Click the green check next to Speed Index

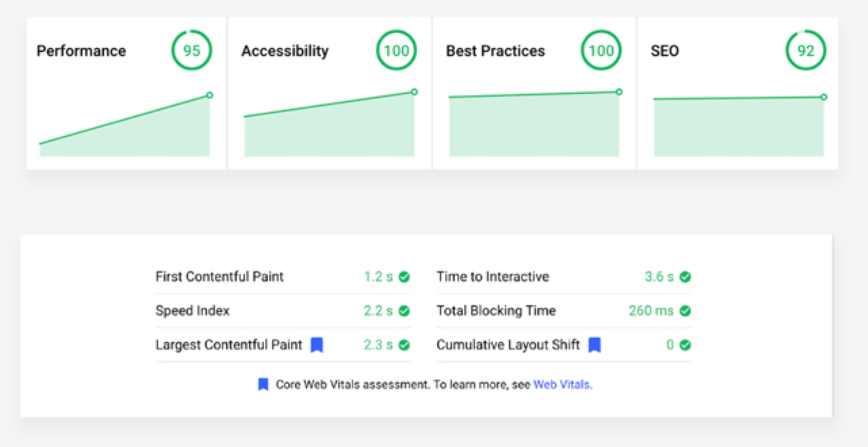[404, 311]
